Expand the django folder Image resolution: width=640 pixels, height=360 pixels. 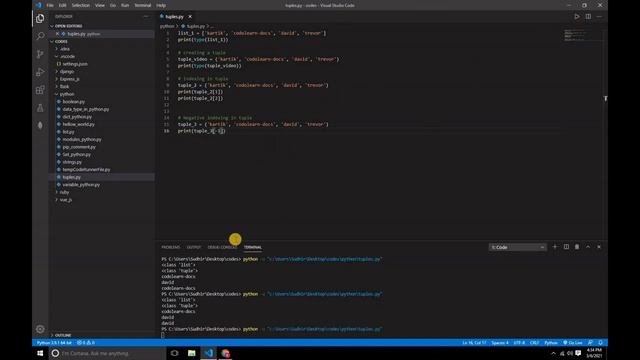[x=67, y=71]
